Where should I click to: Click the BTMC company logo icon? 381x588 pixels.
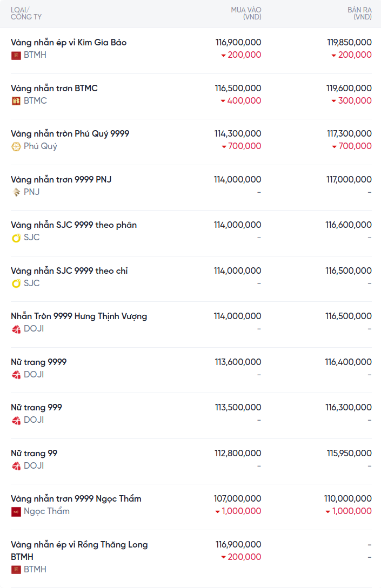(16, 101)
